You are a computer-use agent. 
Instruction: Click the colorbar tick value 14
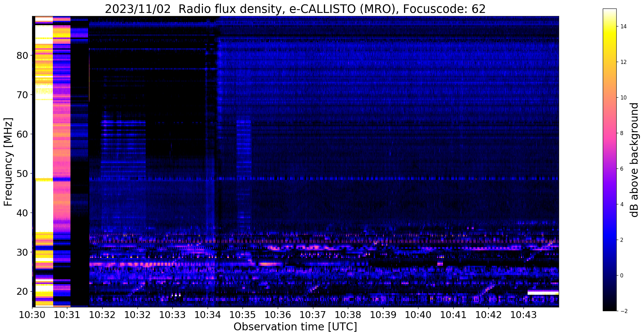click(624, 26)
